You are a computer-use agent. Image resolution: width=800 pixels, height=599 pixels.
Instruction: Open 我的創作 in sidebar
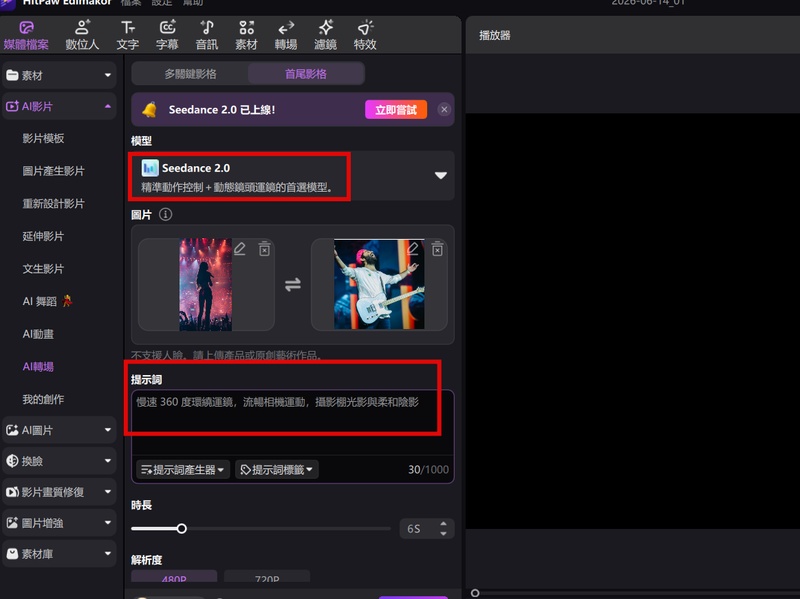click(x=43, y=400)
